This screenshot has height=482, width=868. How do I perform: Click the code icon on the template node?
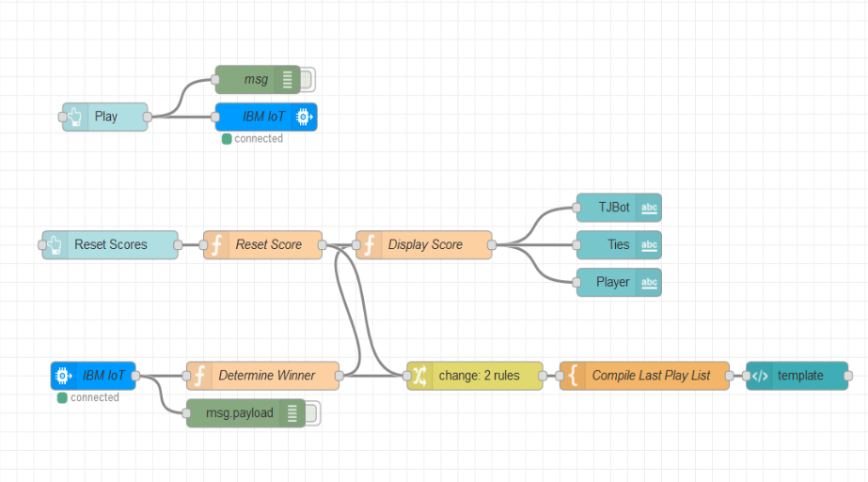click(x=760, y=376)
